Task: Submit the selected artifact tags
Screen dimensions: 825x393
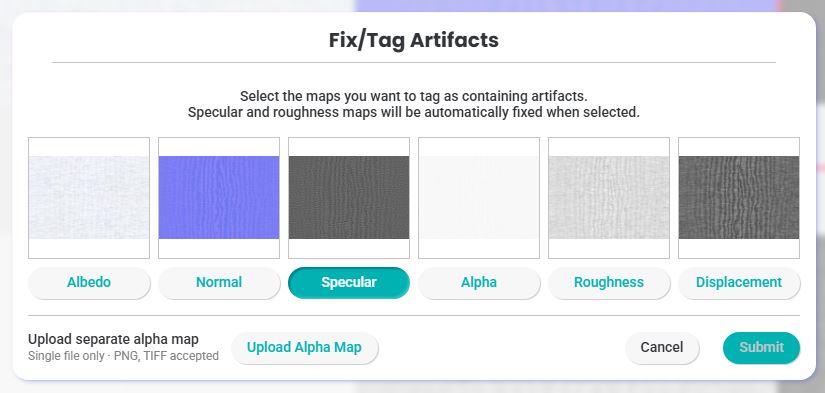Action: pyautogui.click(x=761, y=348)
